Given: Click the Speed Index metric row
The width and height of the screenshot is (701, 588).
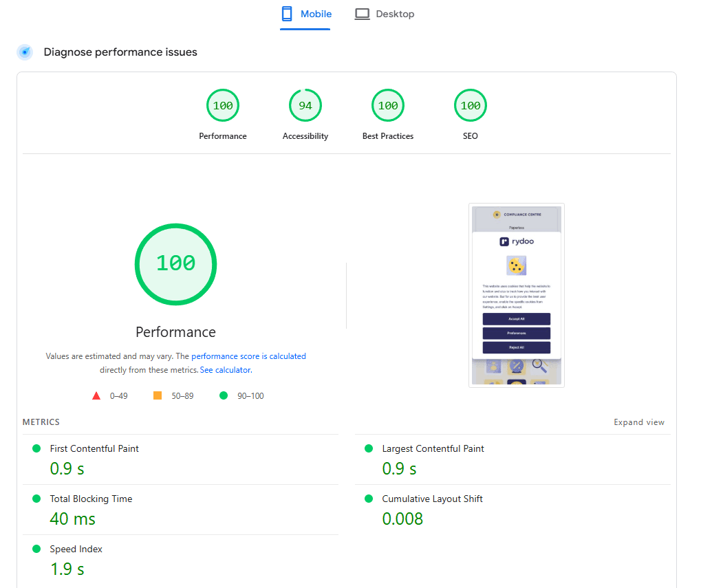Looking at the screenshot, I should (76, 549).
